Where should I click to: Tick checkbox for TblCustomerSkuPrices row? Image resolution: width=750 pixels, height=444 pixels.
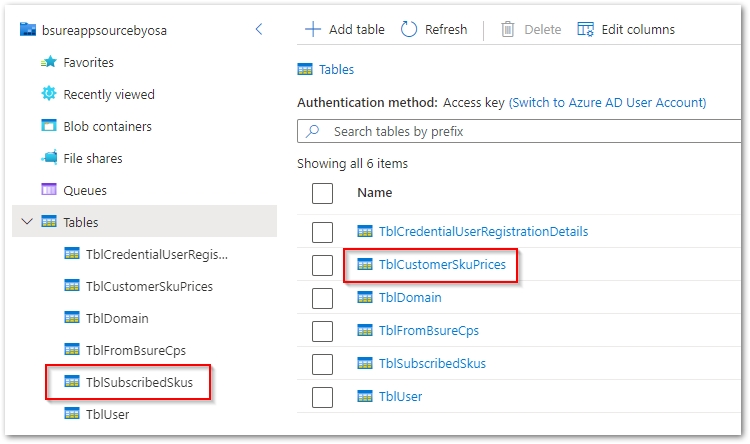(322, 265)
